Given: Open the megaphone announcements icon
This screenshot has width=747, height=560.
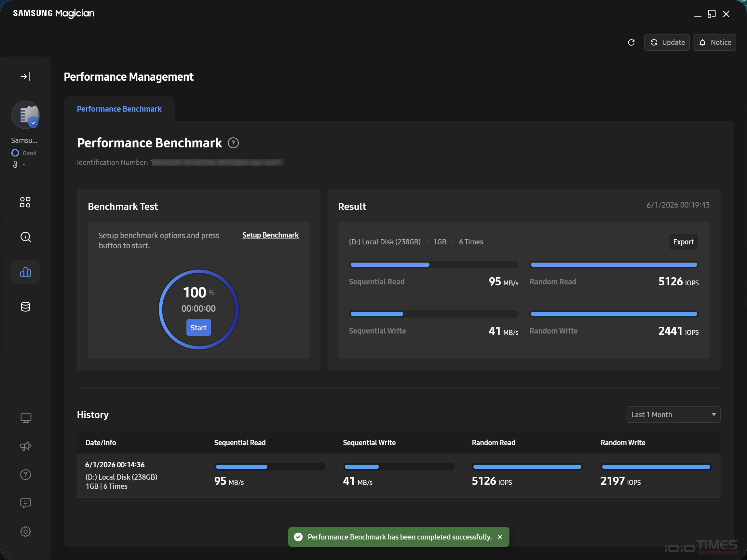Looking at the screenshot, I should [x=26, y=446].
